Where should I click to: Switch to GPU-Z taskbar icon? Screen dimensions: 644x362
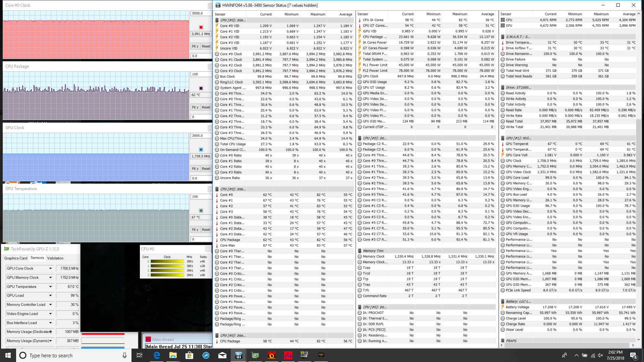pos(255,355)
